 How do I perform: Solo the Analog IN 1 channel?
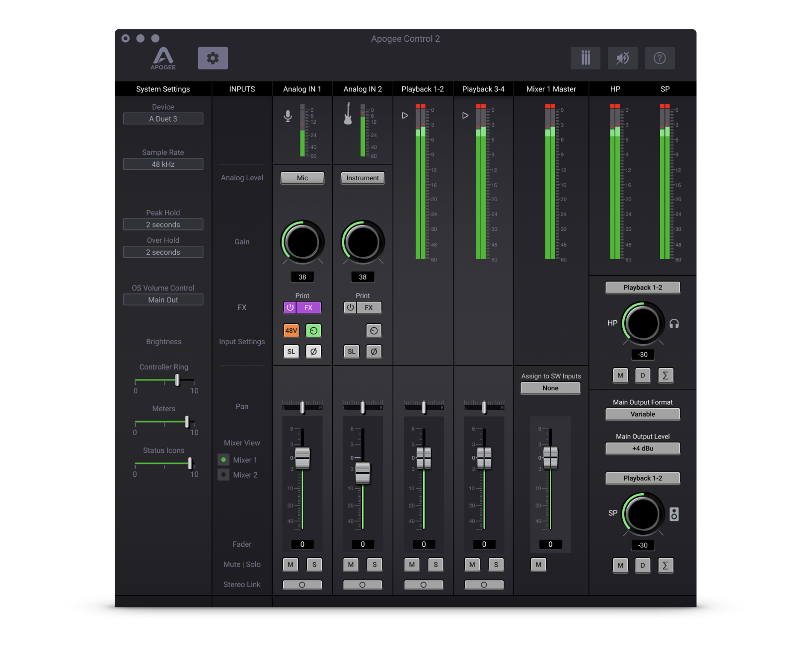tap(314, 564)
